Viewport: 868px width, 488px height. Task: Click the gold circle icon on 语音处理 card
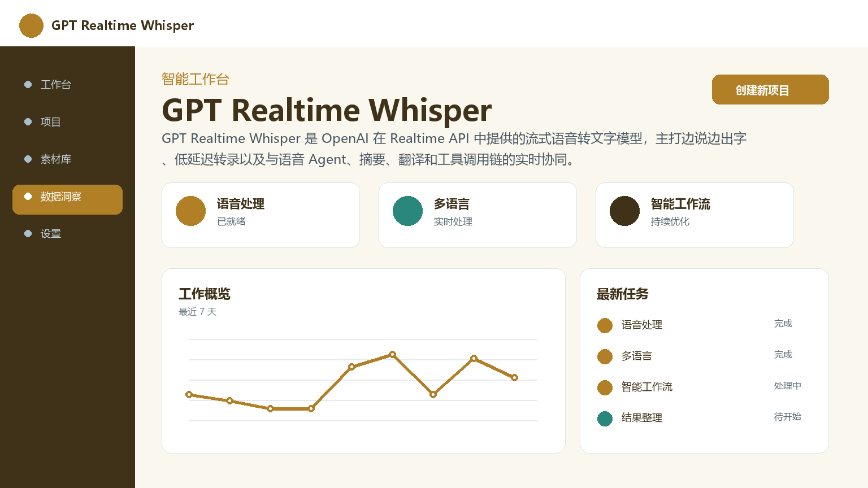click(x=190, y=211)
